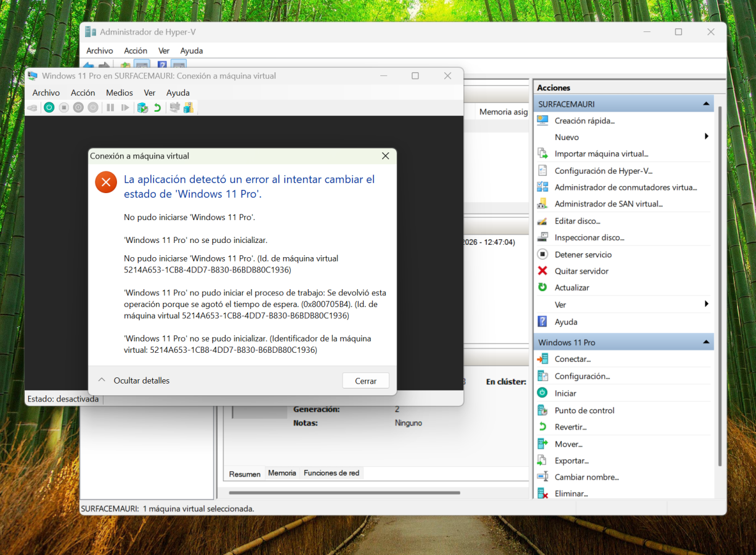Click the horizontal scrollbar below the tabs

coord(344,493)
